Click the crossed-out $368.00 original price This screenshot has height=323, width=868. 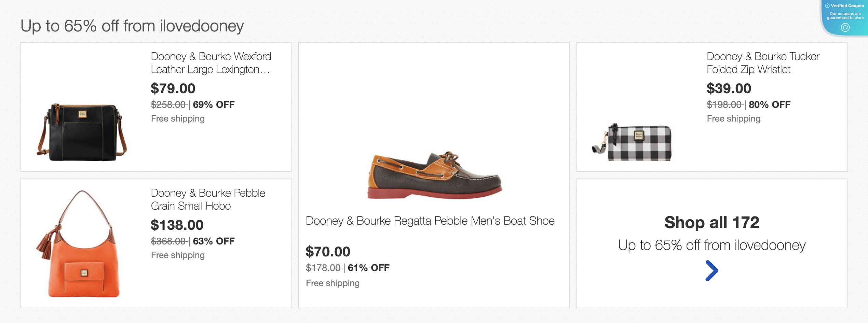(168, 241)
